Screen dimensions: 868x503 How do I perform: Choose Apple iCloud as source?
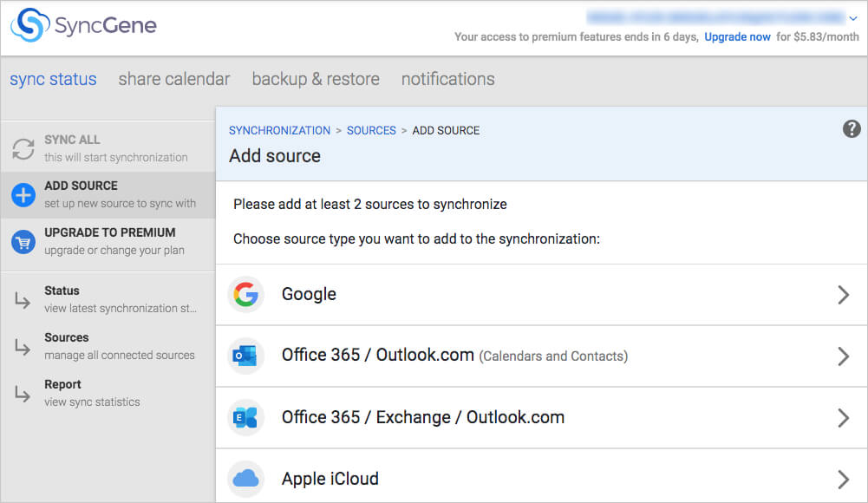pos(541,478)
